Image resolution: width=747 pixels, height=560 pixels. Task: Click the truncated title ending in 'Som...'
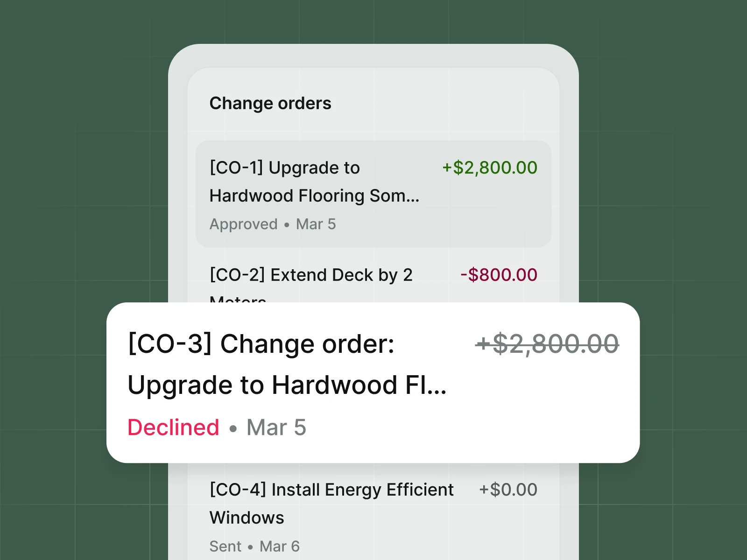coord(315,196)
